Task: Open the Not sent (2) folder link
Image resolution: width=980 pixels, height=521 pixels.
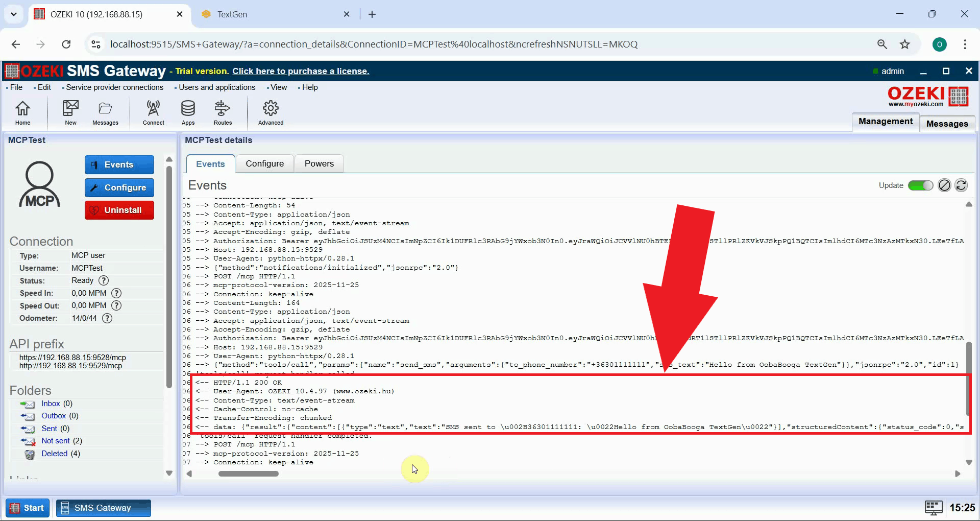Action: click(62, 441)
